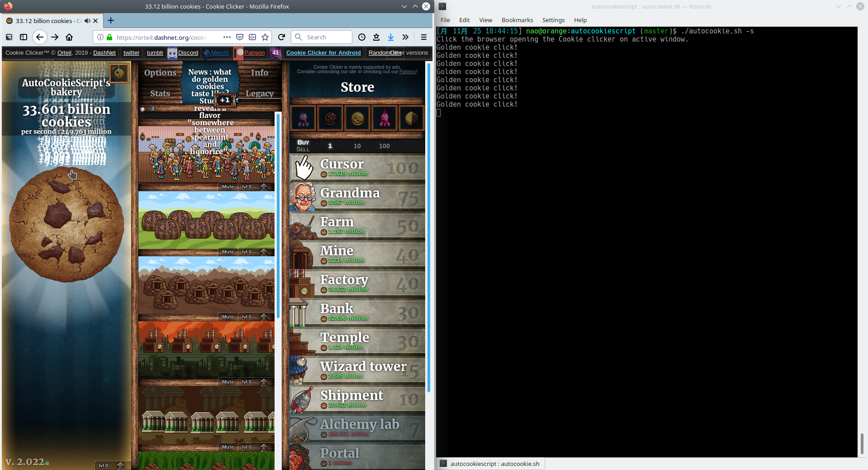The height and width of the screenshot is (470, 868).
Task: Open the Firefox hamburger menu
Action: pyautogui.click(x=424, y=37)
